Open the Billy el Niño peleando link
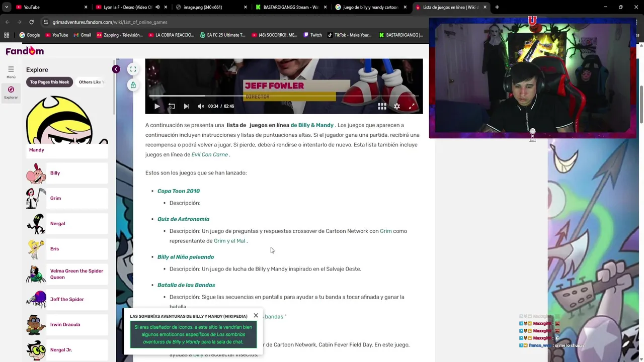 [186, 257]
